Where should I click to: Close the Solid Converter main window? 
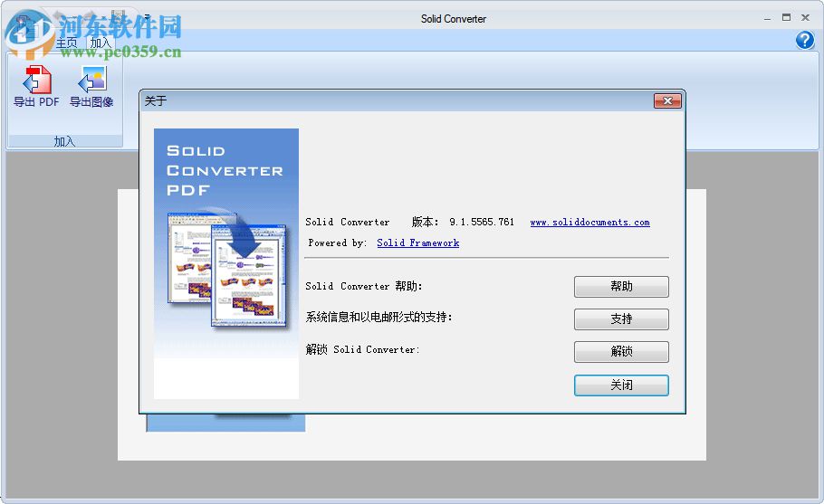[805, 17]
